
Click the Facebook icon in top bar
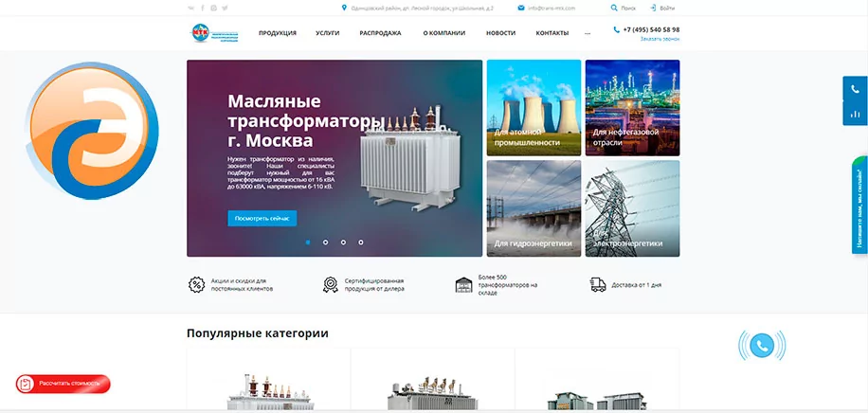coord(203,8)
